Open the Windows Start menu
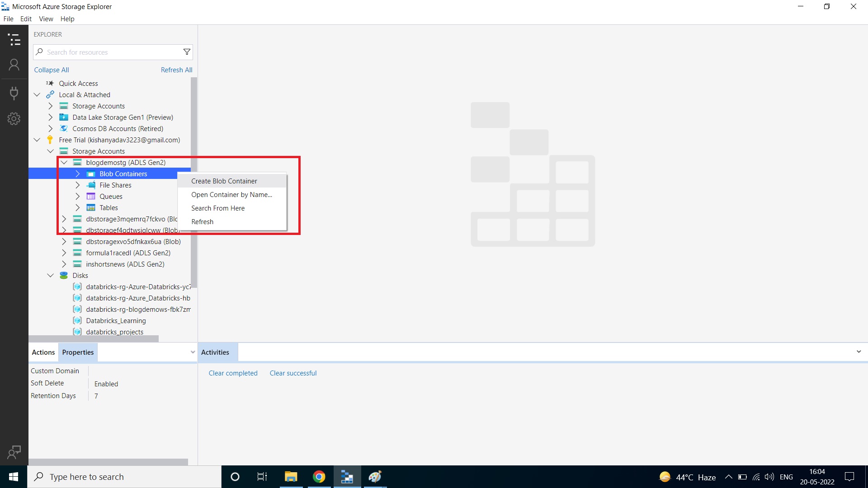868x488 pixels. (x=14, y=477)
